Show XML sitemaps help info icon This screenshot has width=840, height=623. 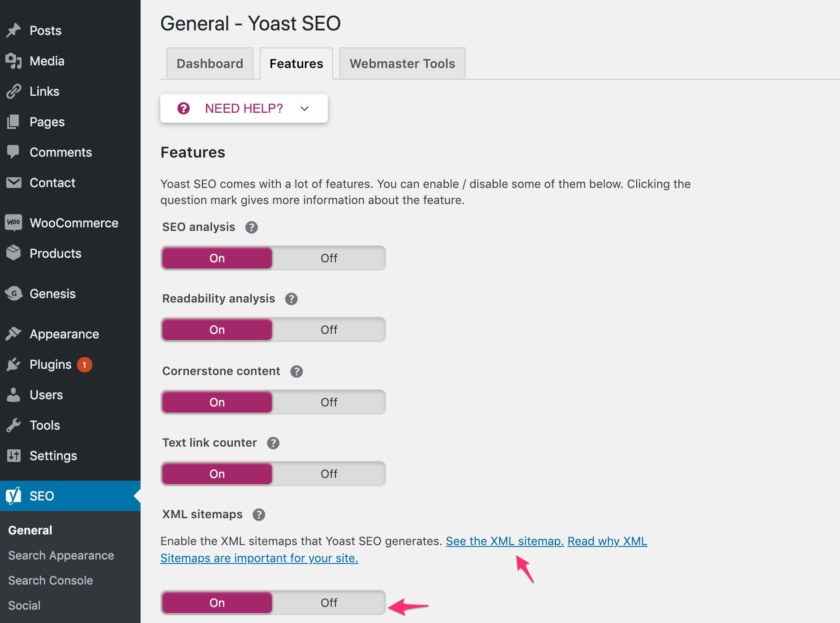[258, 515]
